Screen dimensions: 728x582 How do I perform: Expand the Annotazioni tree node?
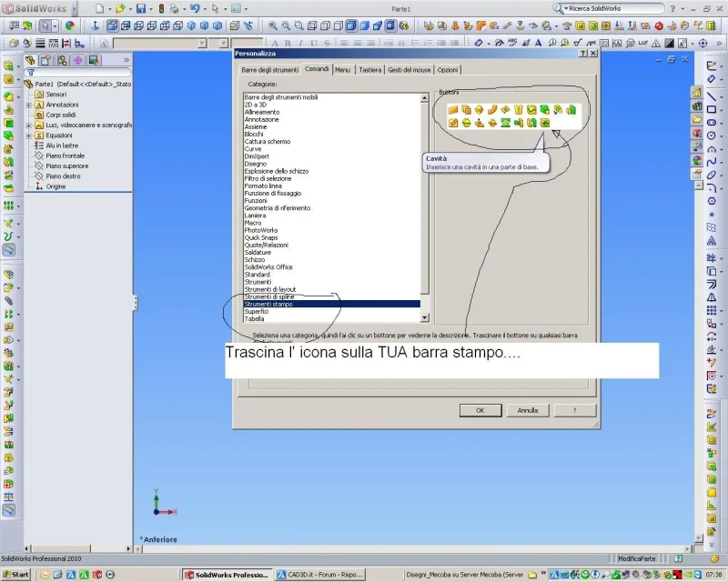(29, 105)
